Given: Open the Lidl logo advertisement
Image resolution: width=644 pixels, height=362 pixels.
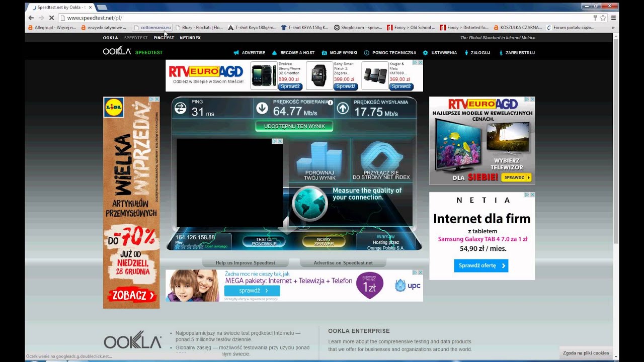Looking at the screenshot, I should tap(114, 108).
